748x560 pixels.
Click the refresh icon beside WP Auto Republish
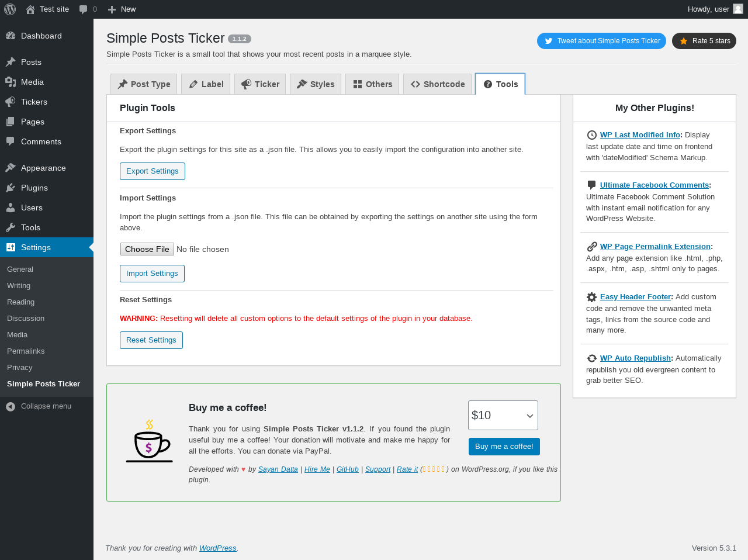pos(591,358)
